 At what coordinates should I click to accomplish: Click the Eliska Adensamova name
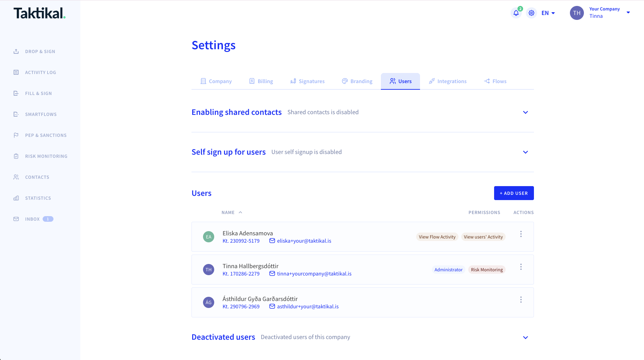(248, 233)
